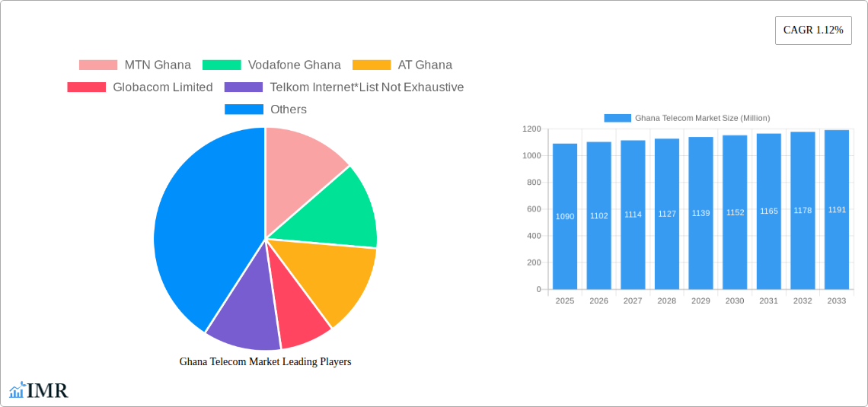The width and height of the screenshot is (868, 407).
Task: Click the 2033 x-axis label
Action: click(x=837, y=300)
